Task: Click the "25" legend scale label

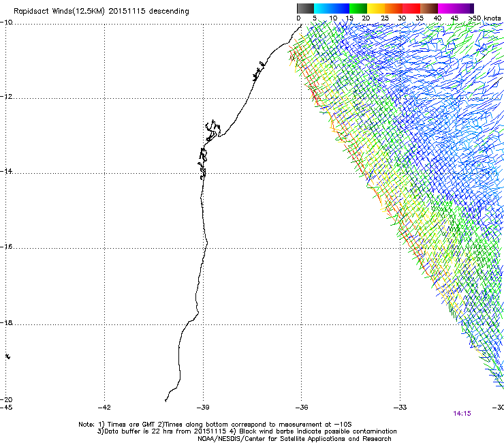Action: tap(385, 18)
